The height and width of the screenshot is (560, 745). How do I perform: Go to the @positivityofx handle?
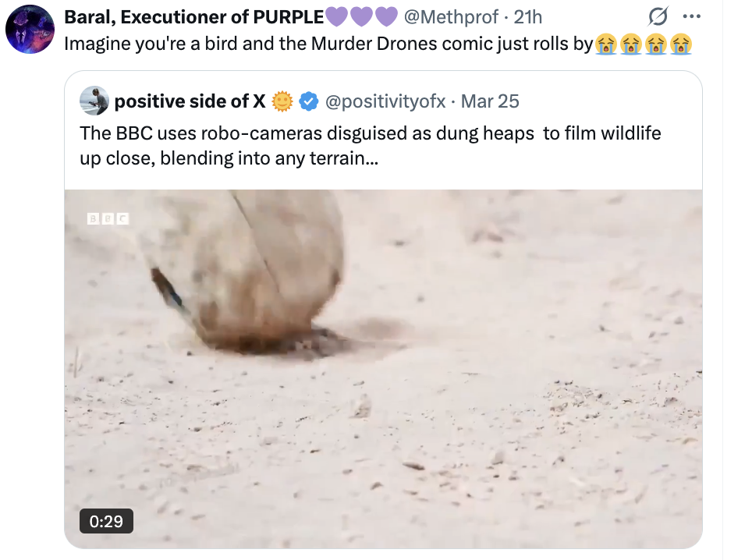click(x=385, y=101)
